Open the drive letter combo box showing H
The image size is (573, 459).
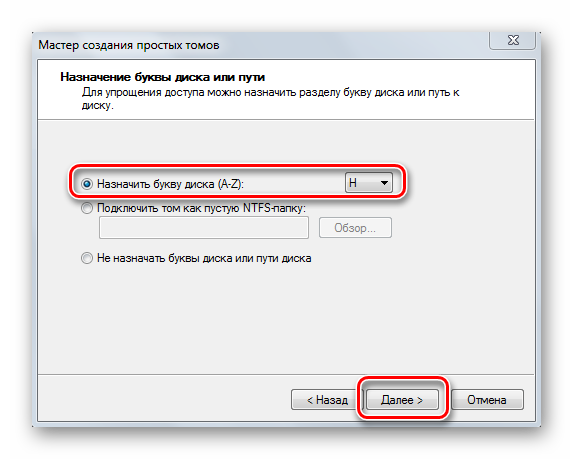[x=369, y=183]
